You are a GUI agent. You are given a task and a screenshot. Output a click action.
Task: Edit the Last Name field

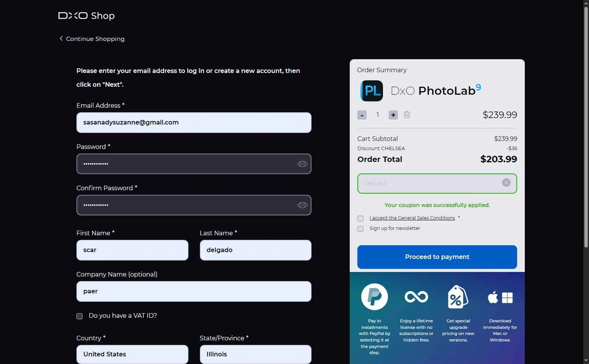pyautogui.click(x=256, y=250)
